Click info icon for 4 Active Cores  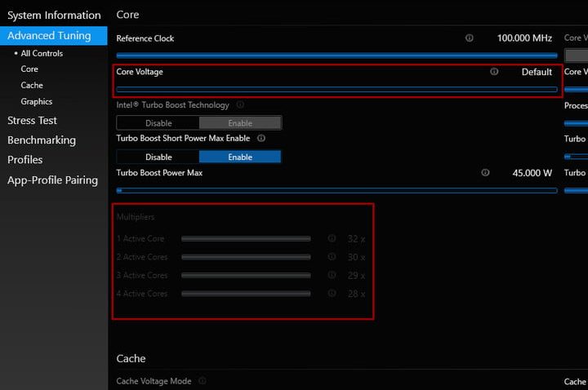[x=332, y=293]
